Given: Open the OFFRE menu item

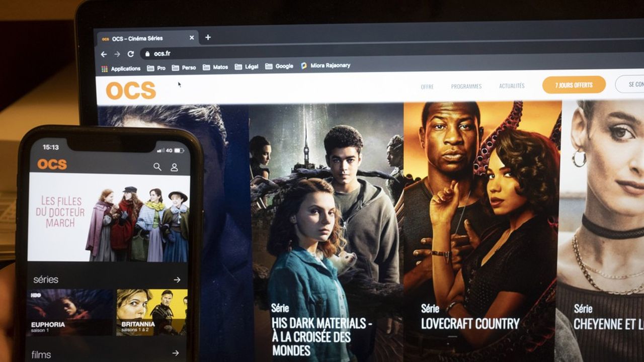Looking at the screenshot, I should (427, 86).
